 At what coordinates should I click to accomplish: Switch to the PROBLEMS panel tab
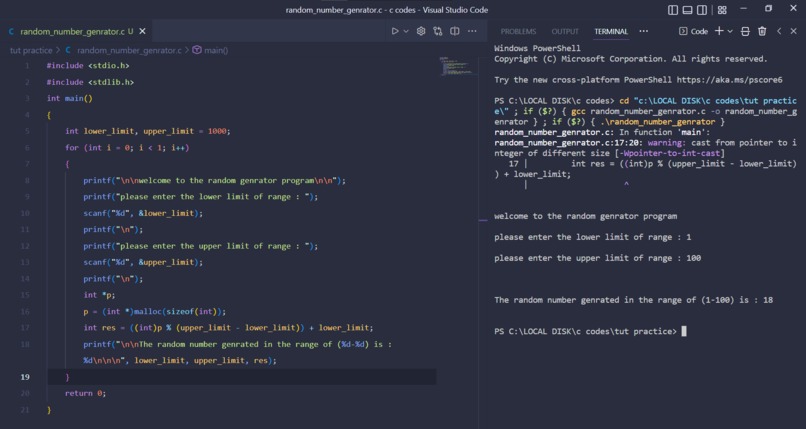518,31
